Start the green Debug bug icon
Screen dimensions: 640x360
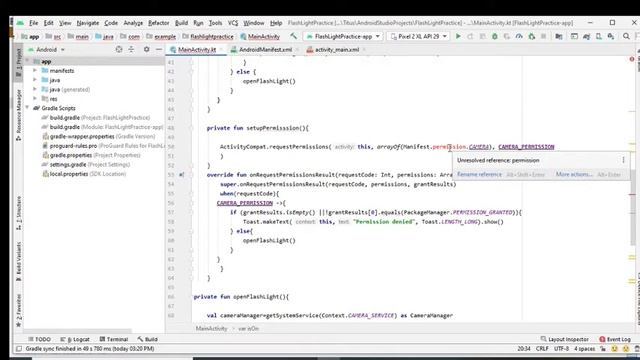click(x=495, y=36)
